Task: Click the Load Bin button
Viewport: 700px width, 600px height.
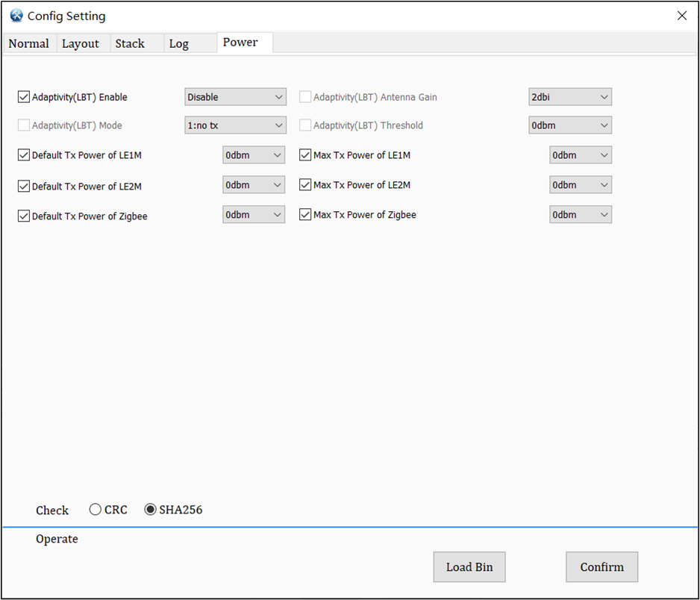Action: (x=469, y=566)
